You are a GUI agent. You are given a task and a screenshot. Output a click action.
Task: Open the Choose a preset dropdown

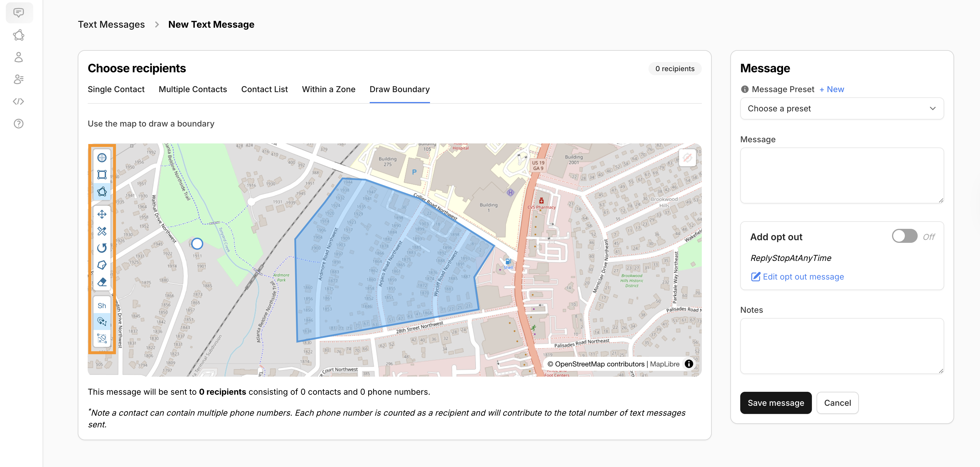842,109
